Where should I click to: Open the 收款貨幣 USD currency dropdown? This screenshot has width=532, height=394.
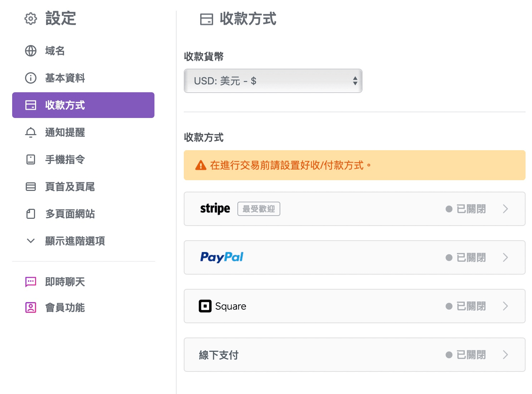[x=273, y=81]
